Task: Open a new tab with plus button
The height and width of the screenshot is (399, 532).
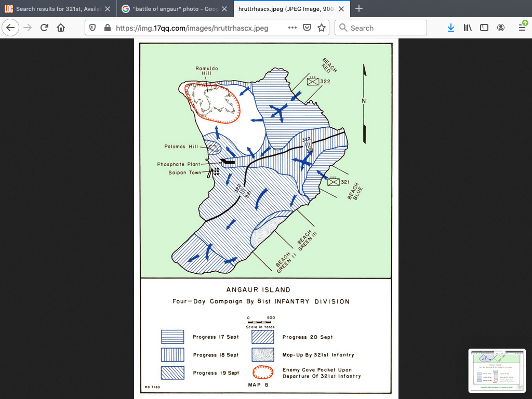Action: (x=359, y=9)
